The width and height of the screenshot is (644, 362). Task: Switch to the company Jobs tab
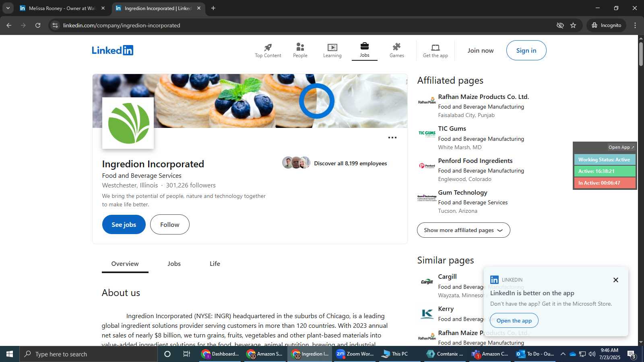click(x=174, y=264)
